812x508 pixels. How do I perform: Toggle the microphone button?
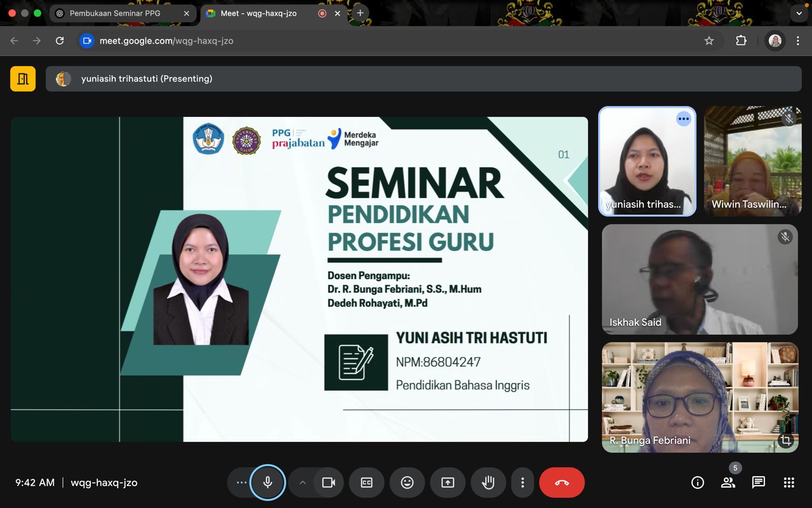(267, 483)
